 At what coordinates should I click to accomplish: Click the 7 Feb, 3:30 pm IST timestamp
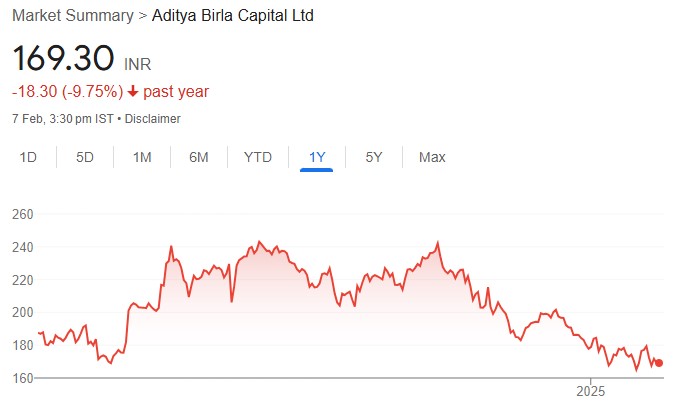pyautogui.click(x=63, y=118)
